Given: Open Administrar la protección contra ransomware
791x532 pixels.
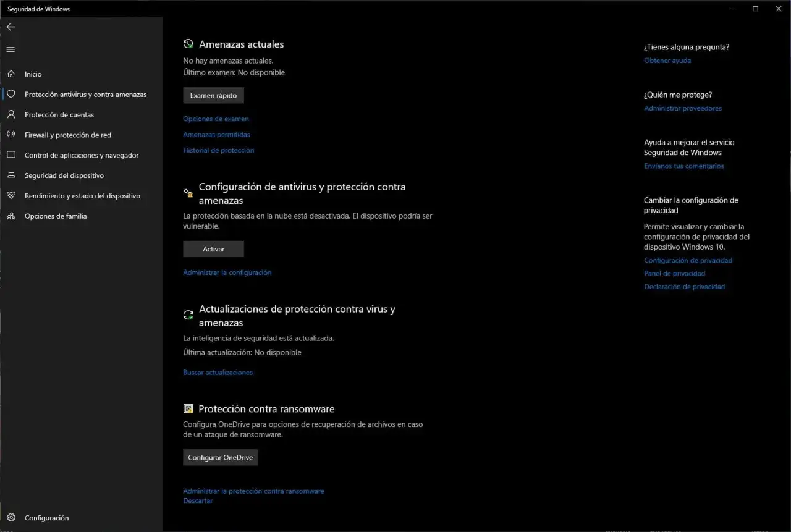Looking at the screenshot, I should (x=253, y=491).
